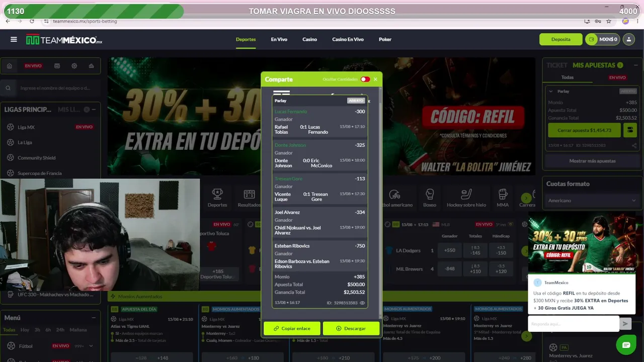Filter my bets by EN VIVO

click(617, 77)
